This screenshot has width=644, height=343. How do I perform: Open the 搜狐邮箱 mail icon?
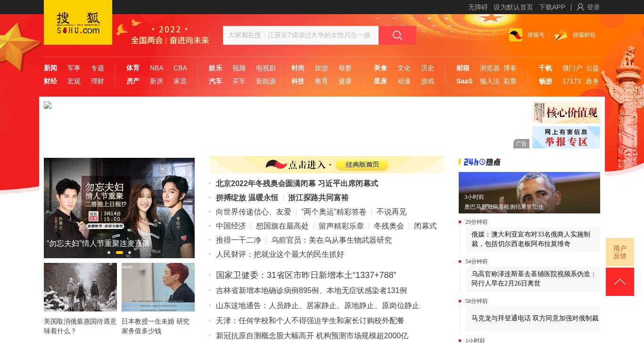(x=561, y=35)
